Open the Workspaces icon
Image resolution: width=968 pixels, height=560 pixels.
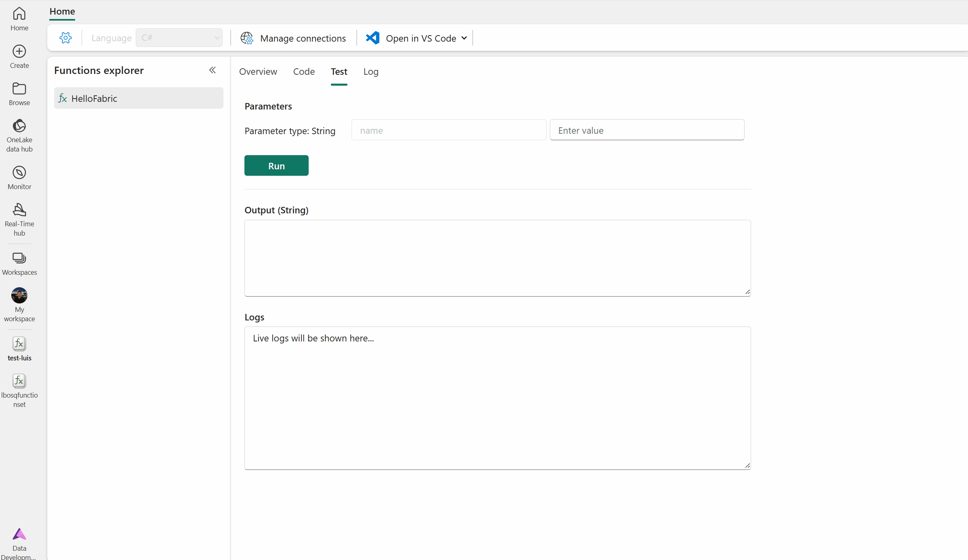point(19,258)
